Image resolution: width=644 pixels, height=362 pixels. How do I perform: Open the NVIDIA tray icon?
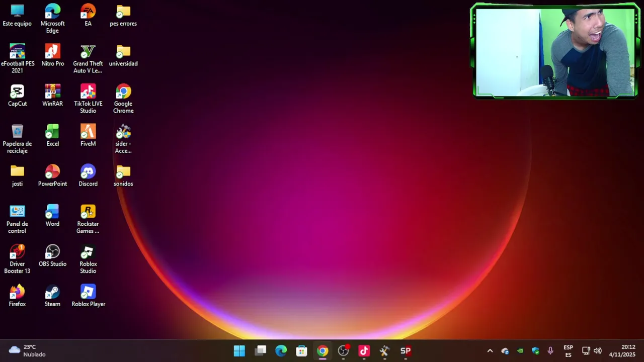(x=520, y=351)
